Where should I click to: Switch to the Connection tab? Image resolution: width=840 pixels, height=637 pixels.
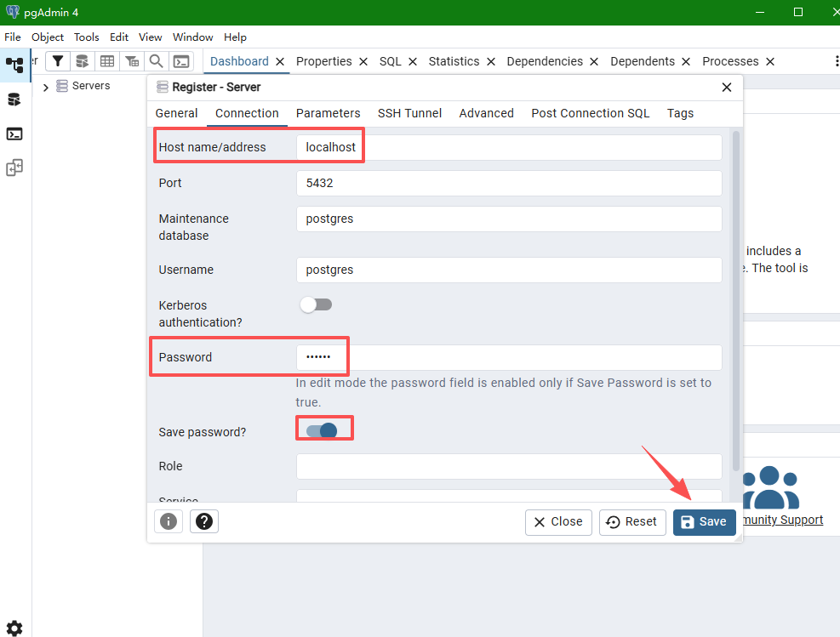[247, 113]
